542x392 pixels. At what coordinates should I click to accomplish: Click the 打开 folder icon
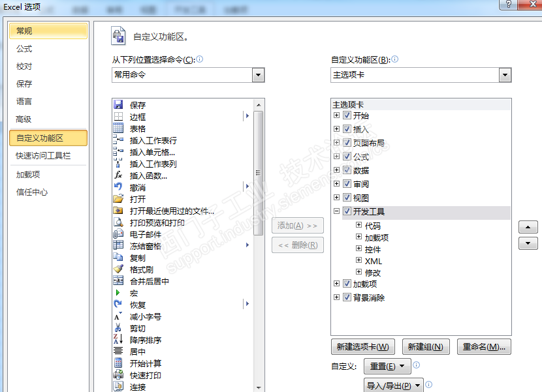pyautogui.click(x=118, y=198)
